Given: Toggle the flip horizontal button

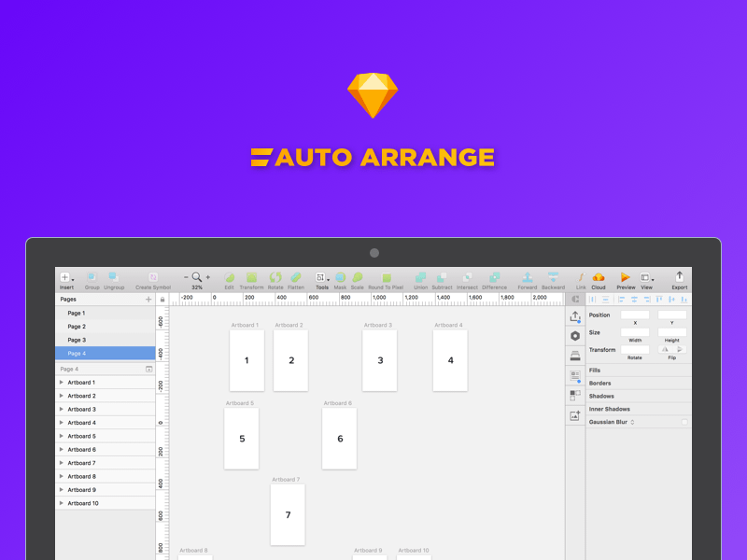Looking at the screenshot, I should click(x=665, y=349).
